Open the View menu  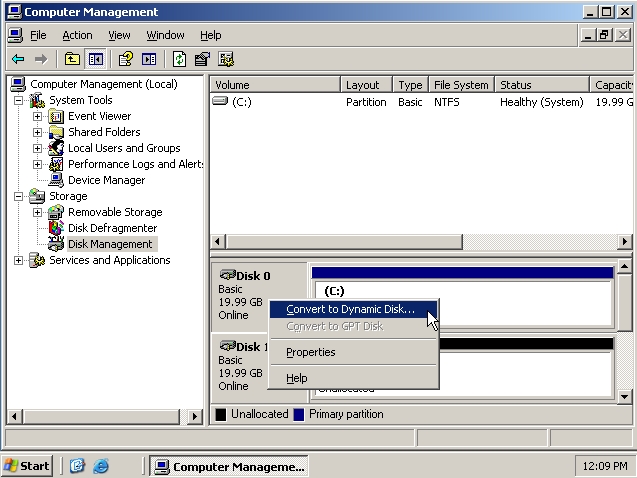pyautogui.click(x=119, y=35)
